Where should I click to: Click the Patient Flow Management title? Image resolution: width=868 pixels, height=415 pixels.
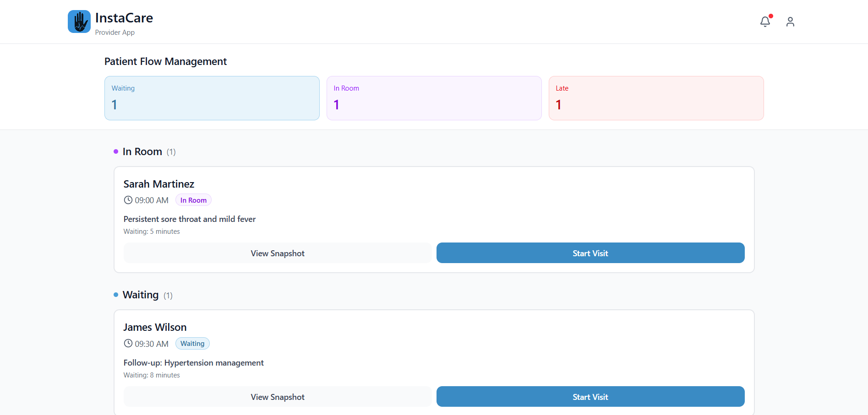click(165, 61)
